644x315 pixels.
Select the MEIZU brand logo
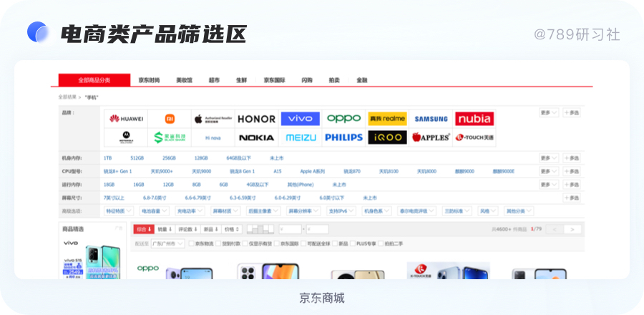(x=301, y=137)
